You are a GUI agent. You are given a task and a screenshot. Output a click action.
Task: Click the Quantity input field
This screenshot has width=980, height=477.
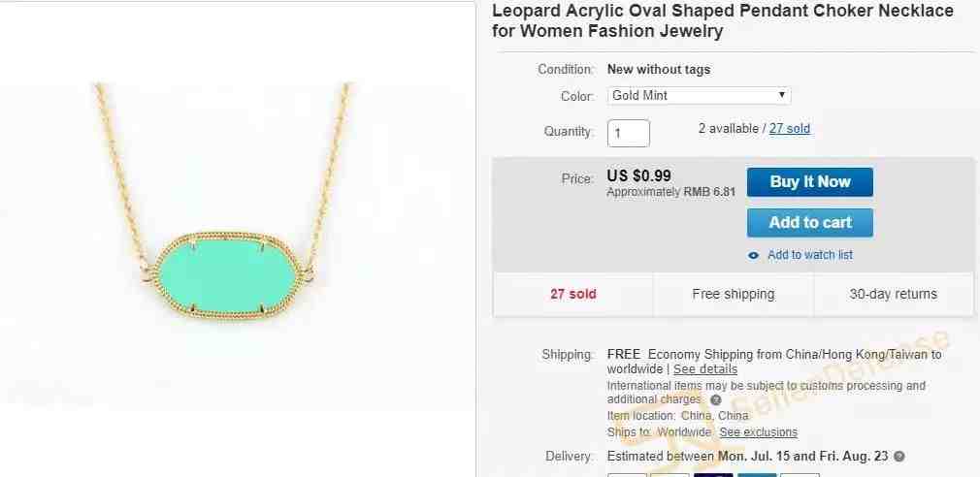tap(628, 133)
